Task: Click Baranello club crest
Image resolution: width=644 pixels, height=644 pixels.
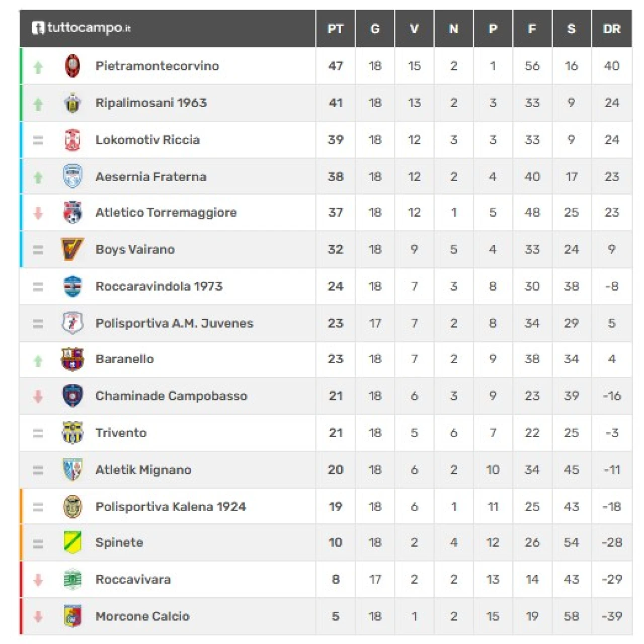Action: 72,359
